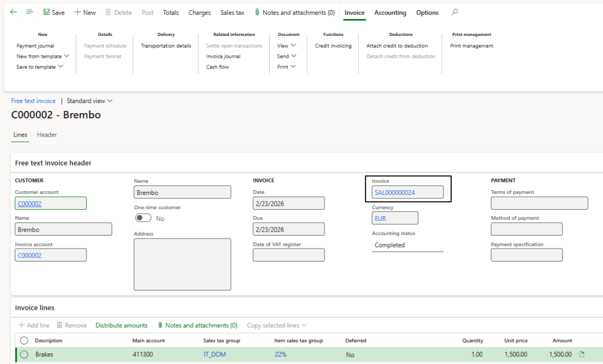This screenshot has width=603, height=364.
Task: Open invoice link SAL000000024
Action: (x=395, y=192)
